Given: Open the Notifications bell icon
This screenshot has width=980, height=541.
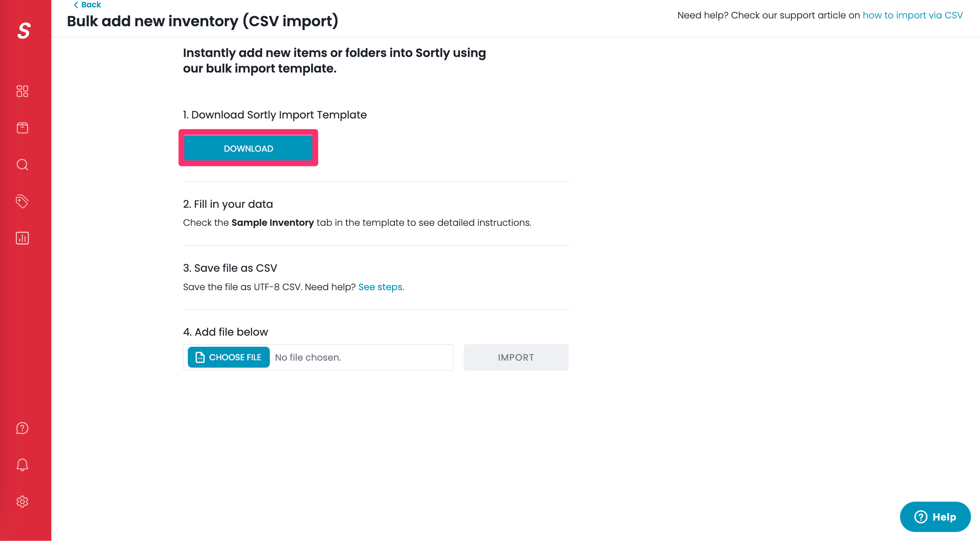Looking at the screenshot, I should [x=22, y=465].
